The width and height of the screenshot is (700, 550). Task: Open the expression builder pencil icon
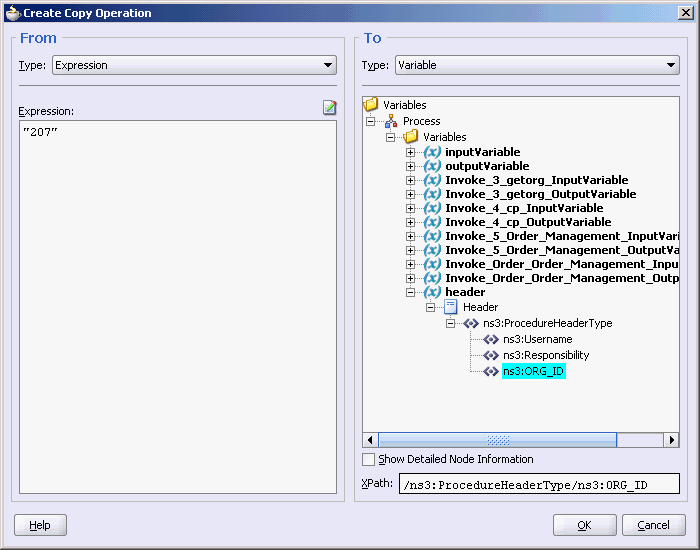pos(329,107)
